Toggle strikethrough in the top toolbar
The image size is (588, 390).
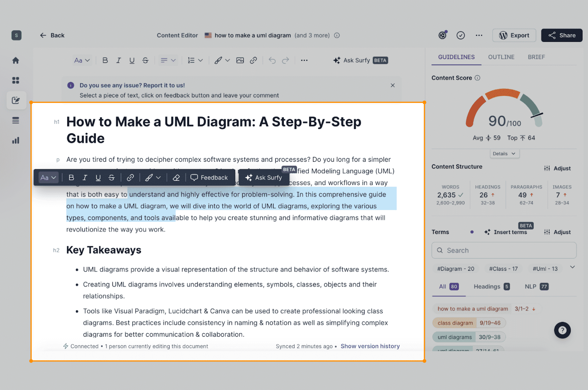[x=145, y=60]
